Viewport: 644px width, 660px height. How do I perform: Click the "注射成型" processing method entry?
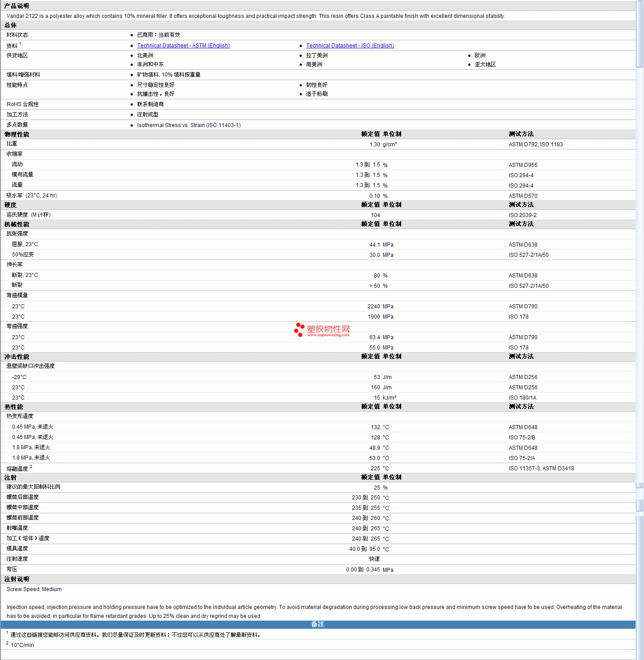(148, 115)
